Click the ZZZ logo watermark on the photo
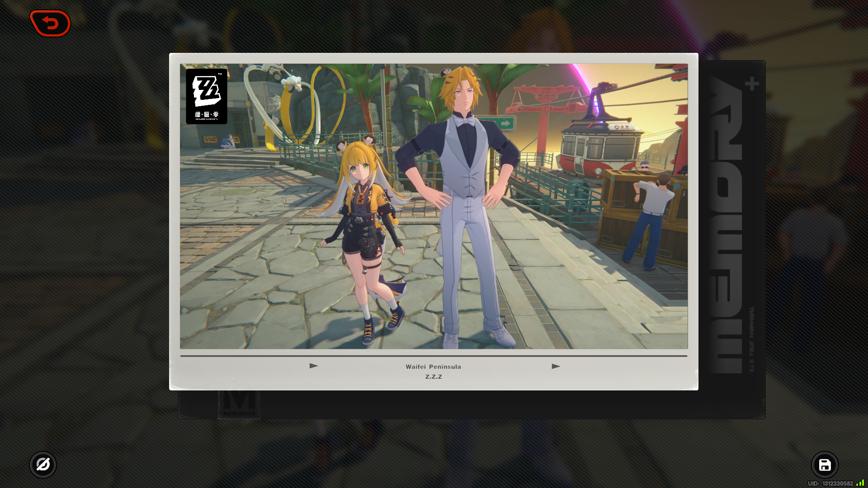The height and width of the screenshot is (488, 868). pyautogui.click(x=207, y=96)
